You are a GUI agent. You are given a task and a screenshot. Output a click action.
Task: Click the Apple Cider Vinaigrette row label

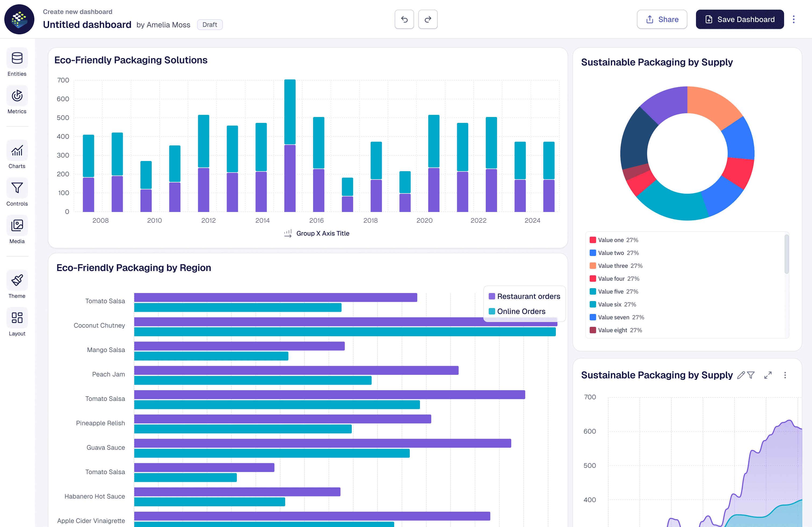click(x=91, y=521)
